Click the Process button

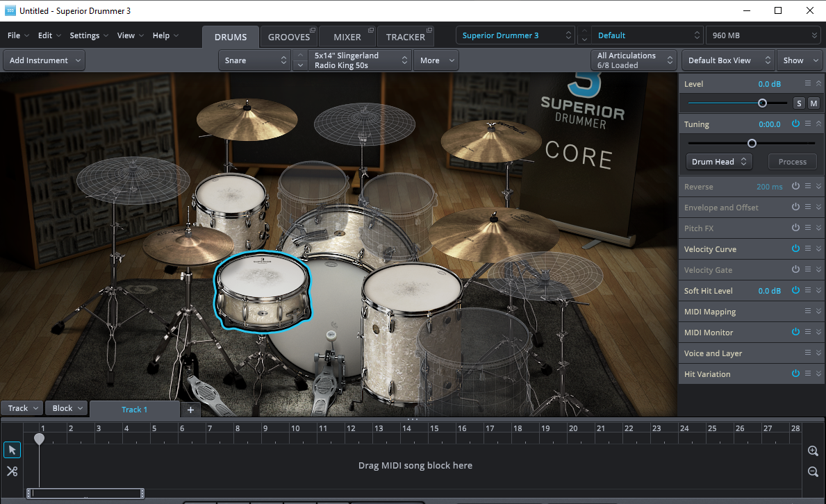[792, 161]
